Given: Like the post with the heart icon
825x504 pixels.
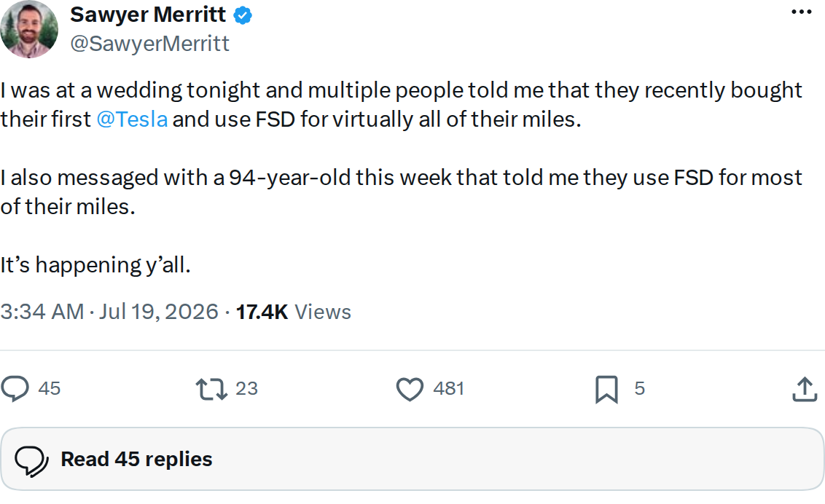Looking at the screenshot, I should click(x=410, y=390).
